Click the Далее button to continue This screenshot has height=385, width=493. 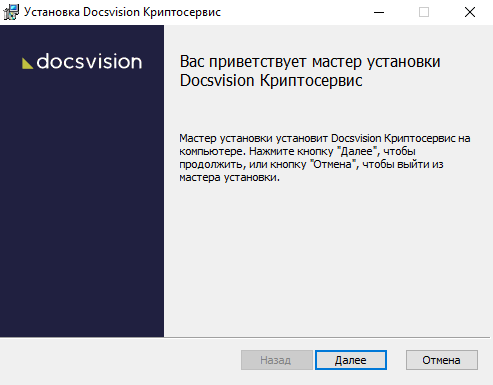(x=351, y=360)
